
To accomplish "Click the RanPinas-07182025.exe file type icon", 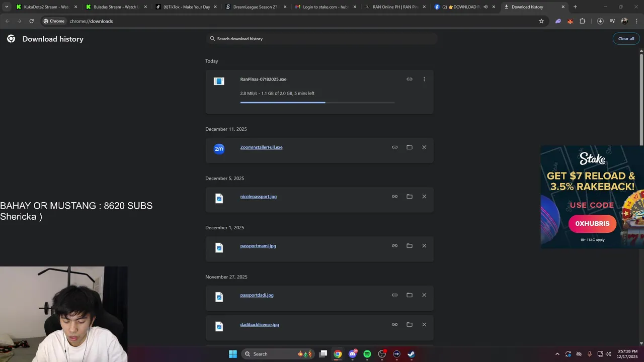I will [219, 81].
